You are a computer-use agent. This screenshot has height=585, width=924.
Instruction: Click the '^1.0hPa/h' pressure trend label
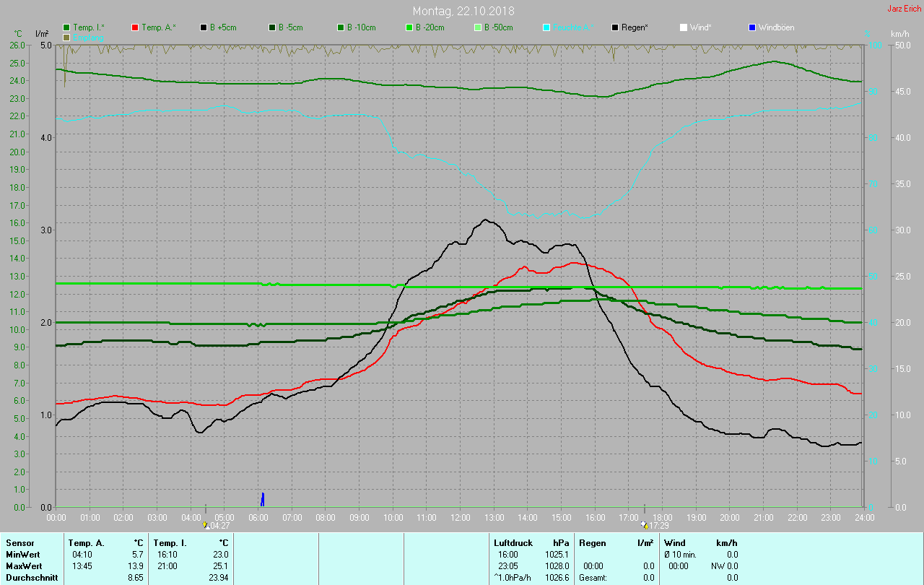coord(513,578)
